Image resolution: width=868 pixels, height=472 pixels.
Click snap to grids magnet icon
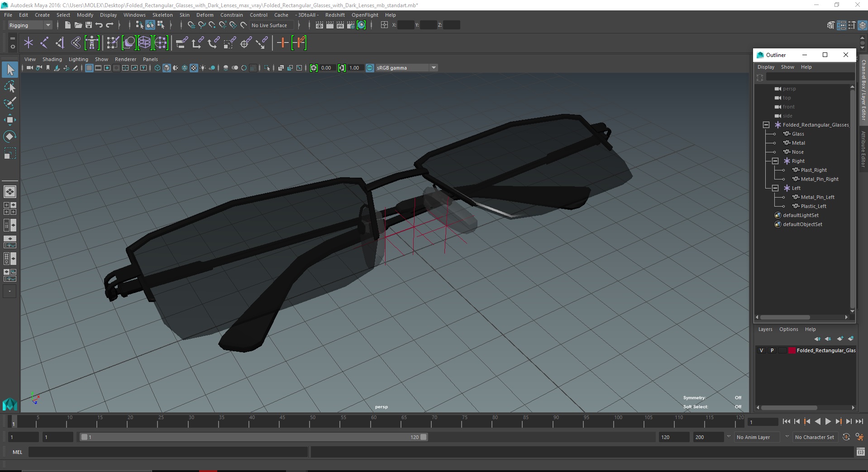point(191,25)
